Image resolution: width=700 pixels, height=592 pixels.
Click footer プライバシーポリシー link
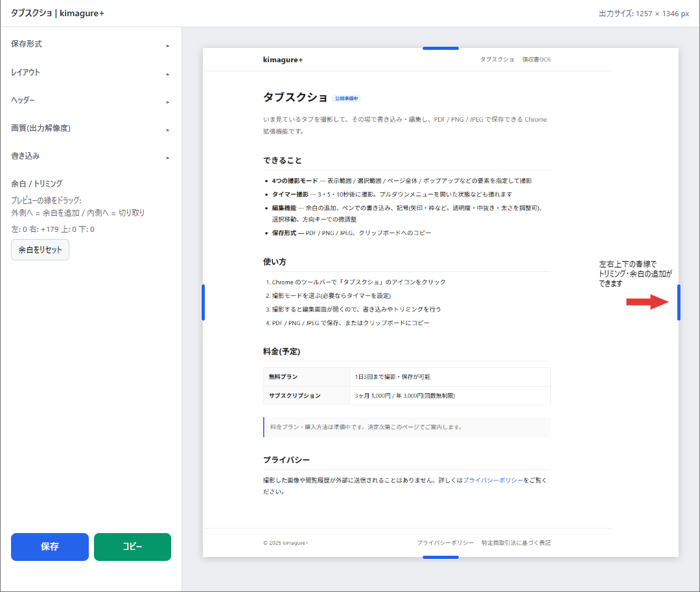pos(445,543)
